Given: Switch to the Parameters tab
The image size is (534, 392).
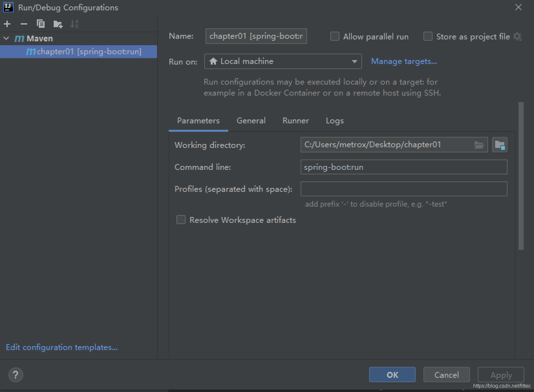Looking at the screenshot, I should 198,121.
